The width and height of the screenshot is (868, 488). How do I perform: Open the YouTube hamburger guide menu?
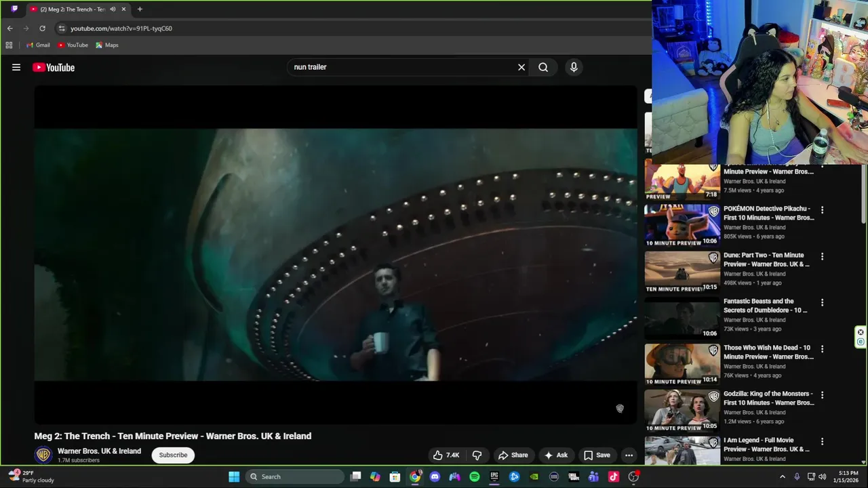tap(16, 67)
